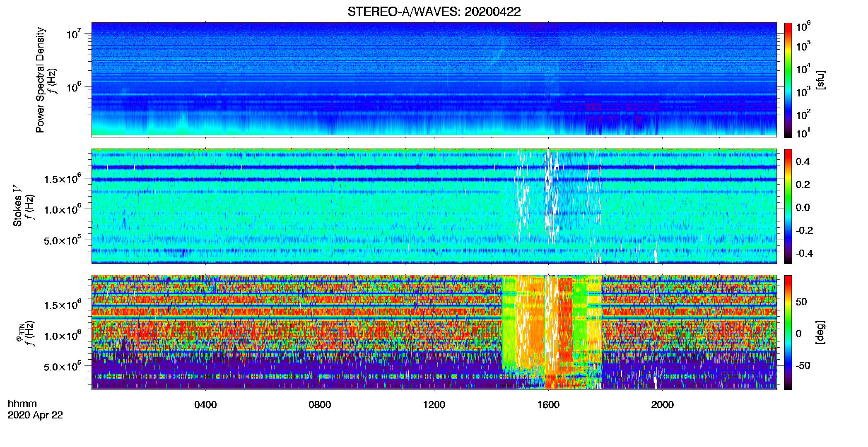
Task: Click the [sfu] units label
Action: 820,80
